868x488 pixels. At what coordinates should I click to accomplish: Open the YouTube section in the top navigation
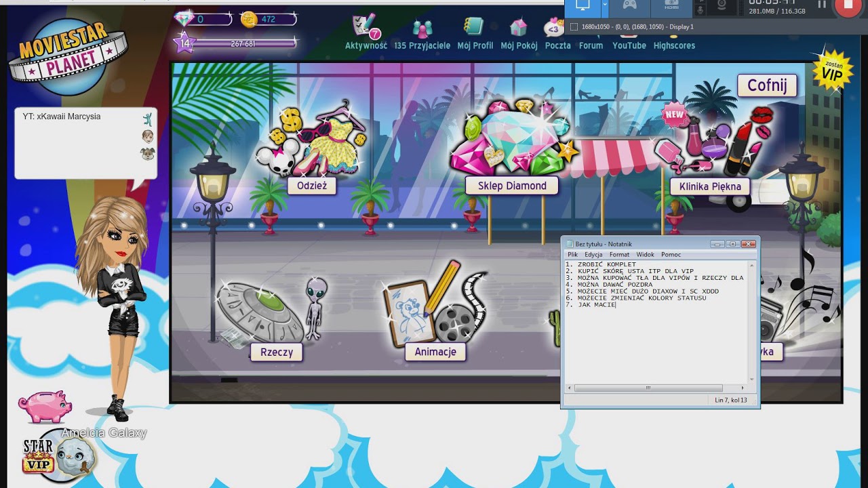[x=629, y=45]
